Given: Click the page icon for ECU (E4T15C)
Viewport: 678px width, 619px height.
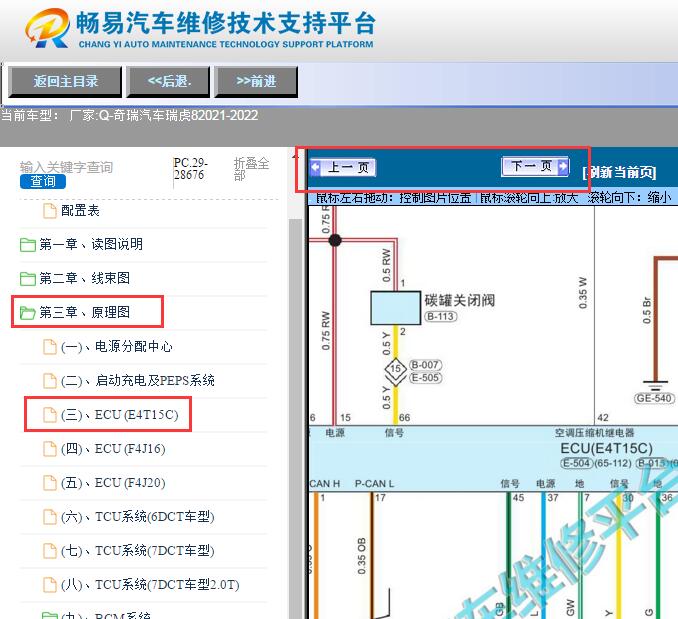Looking at the screenshot, I should [x=50, y=415].
